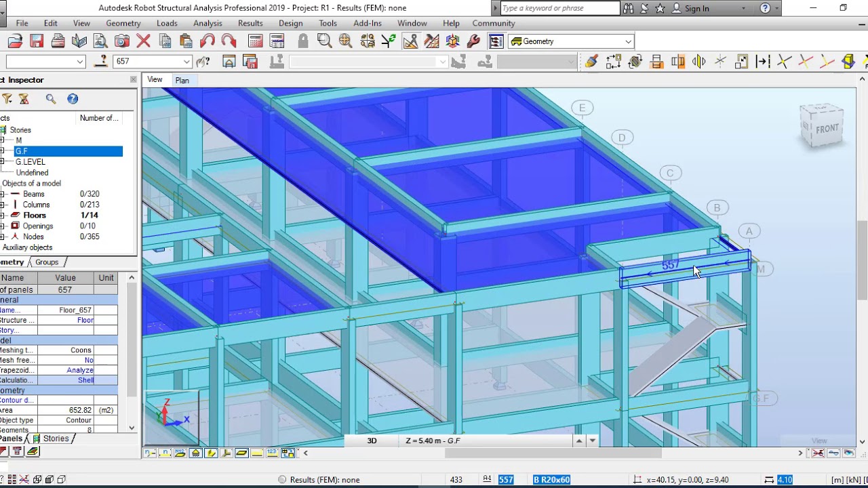868x488 pixels.
Task: Open the Geometry menu
Action: pyautogui.click(x=123, y=23)
